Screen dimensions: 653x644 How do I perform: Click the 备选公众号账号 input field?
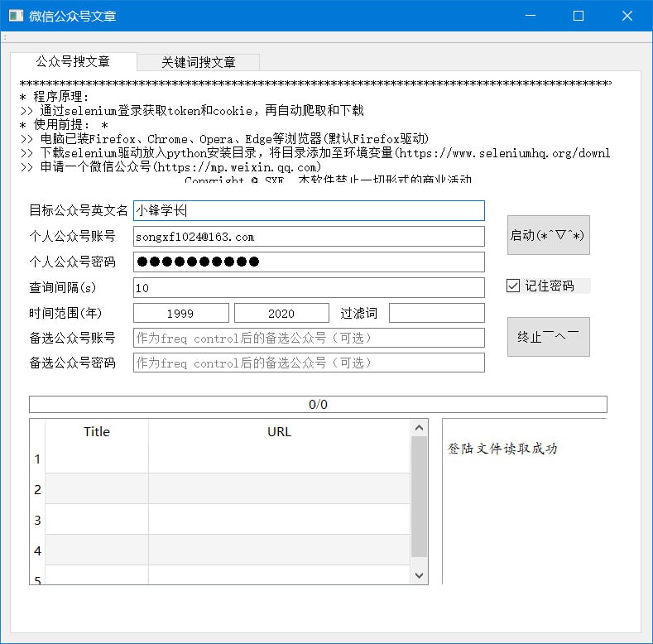(x=309, y=338)
